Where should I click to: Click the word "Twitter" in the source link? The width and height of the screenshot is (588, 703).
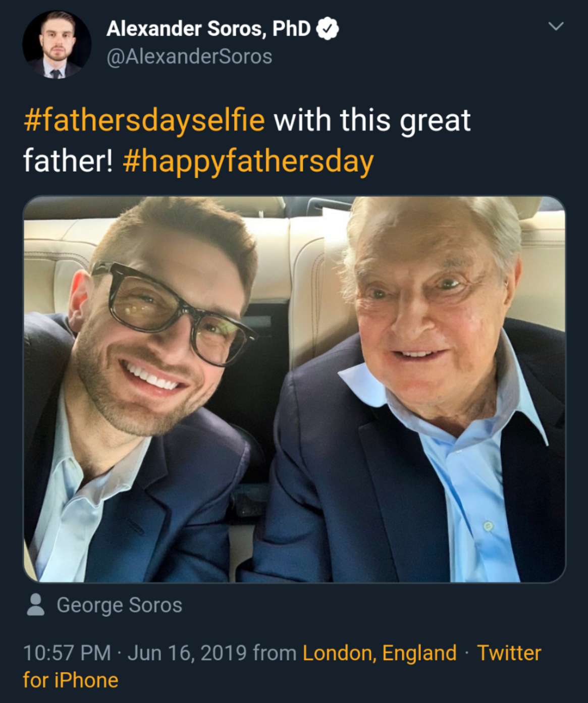509,653
